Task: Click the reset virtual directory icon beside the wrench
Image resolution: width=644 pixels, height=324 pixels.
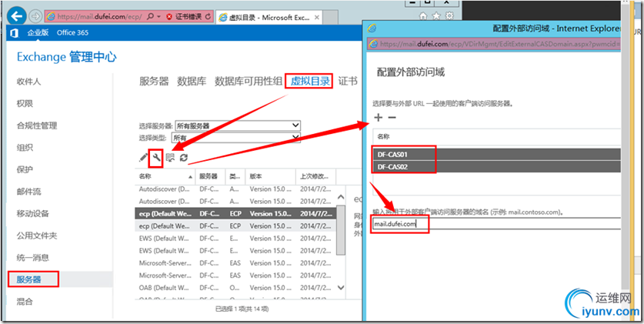Action: coord(170,157)
